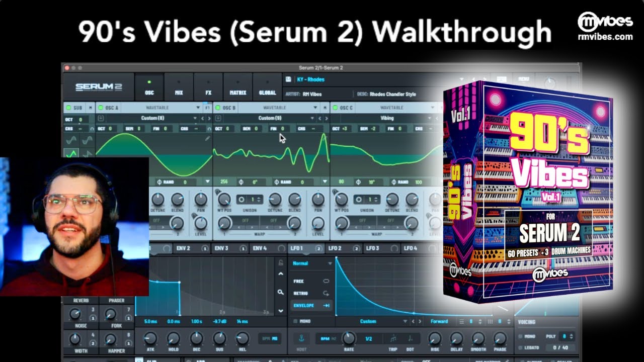
Task: Enable LFO dotted note icon
Action: [x=410, y=338]
